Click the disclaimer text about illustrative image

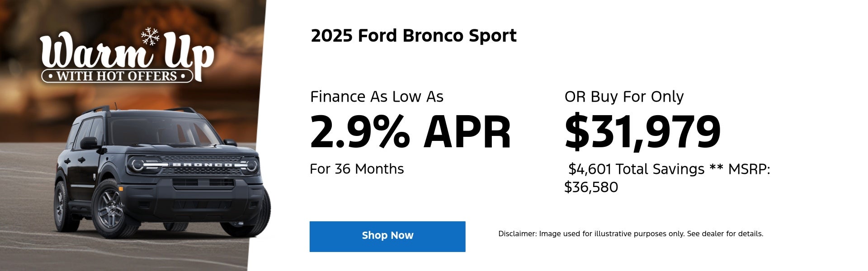(631, 234)
